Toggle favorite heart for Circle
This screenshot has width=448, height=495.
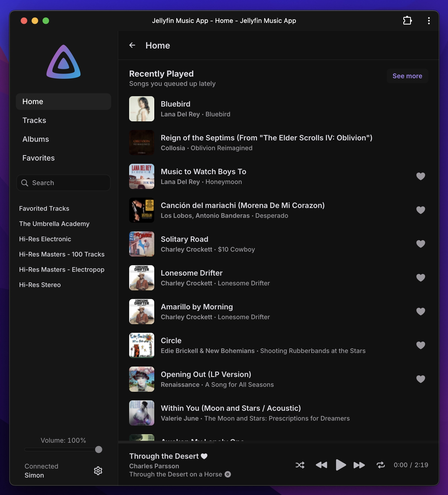[421, 345]
